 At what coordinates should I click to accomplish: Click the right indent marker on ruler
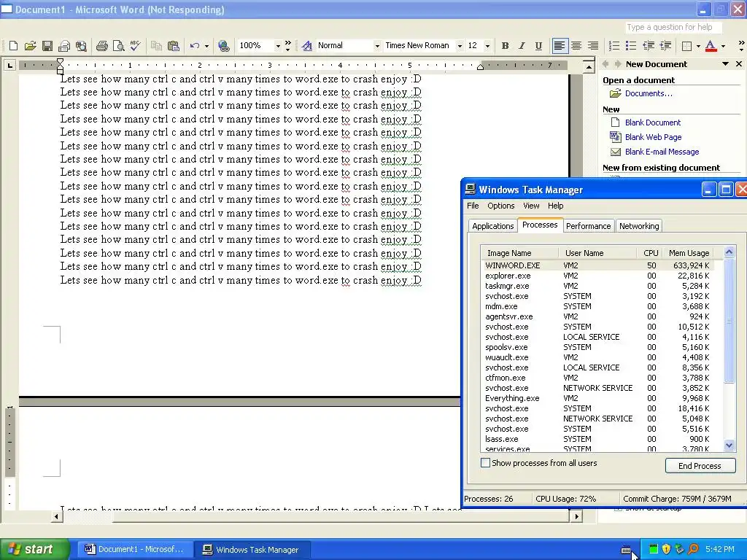click(x=480, y=66)
